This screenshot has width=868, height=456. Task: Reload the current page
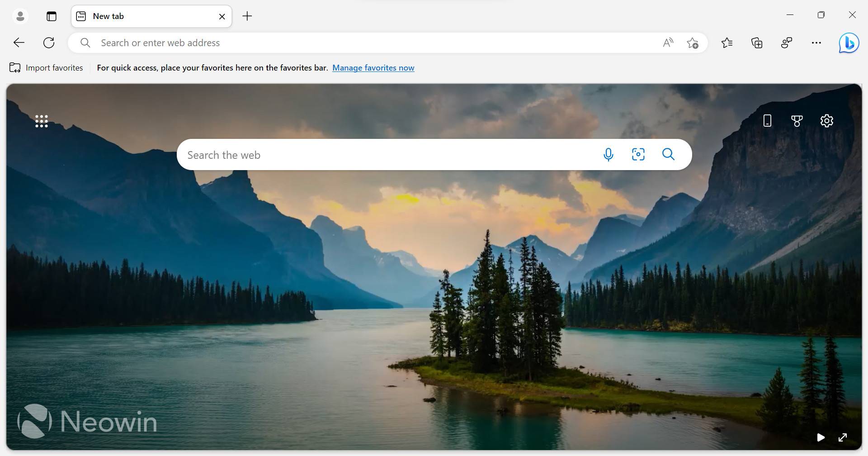click(x=48, y=43)
